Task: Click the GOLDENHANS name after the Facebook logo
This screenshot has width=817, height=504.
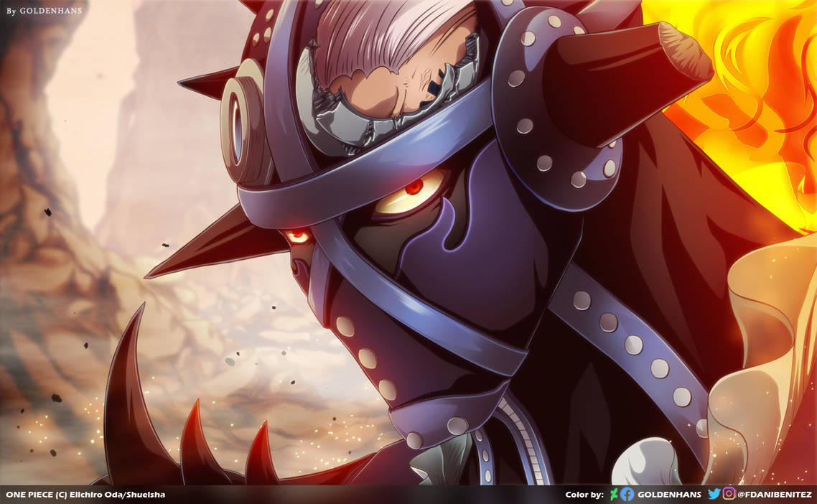Action: coord(670,495)
